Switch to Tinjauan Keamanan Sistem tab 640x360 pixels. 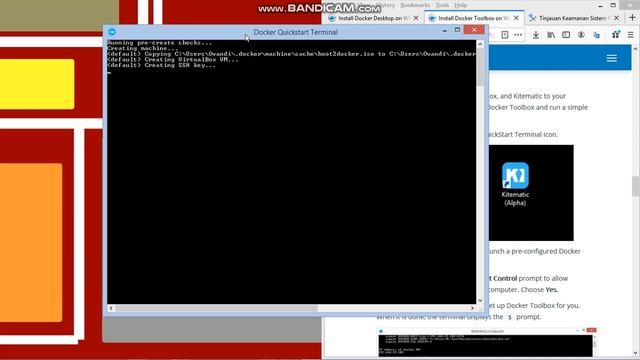574,18
